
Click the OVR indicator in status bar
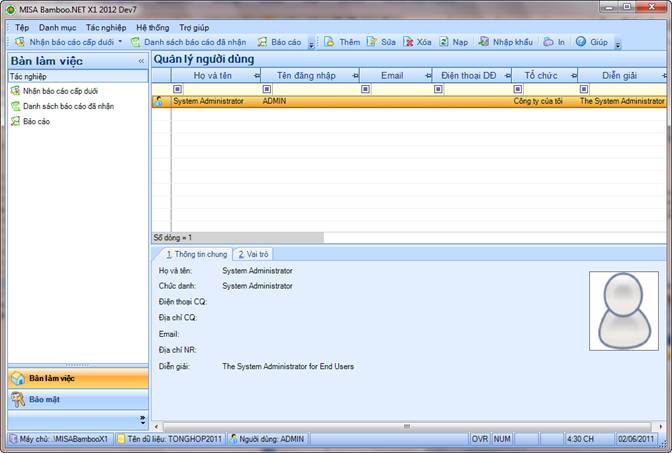click(480, 439)
